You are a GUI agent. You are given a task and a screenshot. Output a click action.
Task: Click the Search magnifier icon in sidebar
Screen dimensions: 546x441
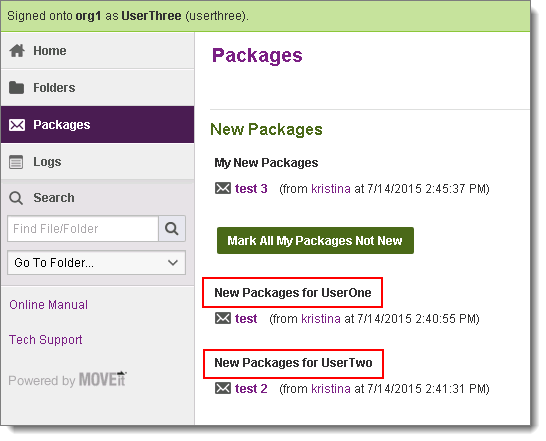(x=16, y=198)
